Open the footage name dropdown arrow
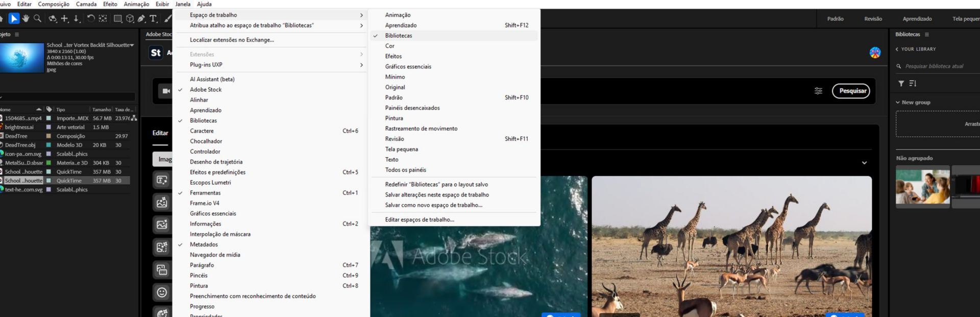The width and height of the screenshot is (980, 317). [132, 45]
